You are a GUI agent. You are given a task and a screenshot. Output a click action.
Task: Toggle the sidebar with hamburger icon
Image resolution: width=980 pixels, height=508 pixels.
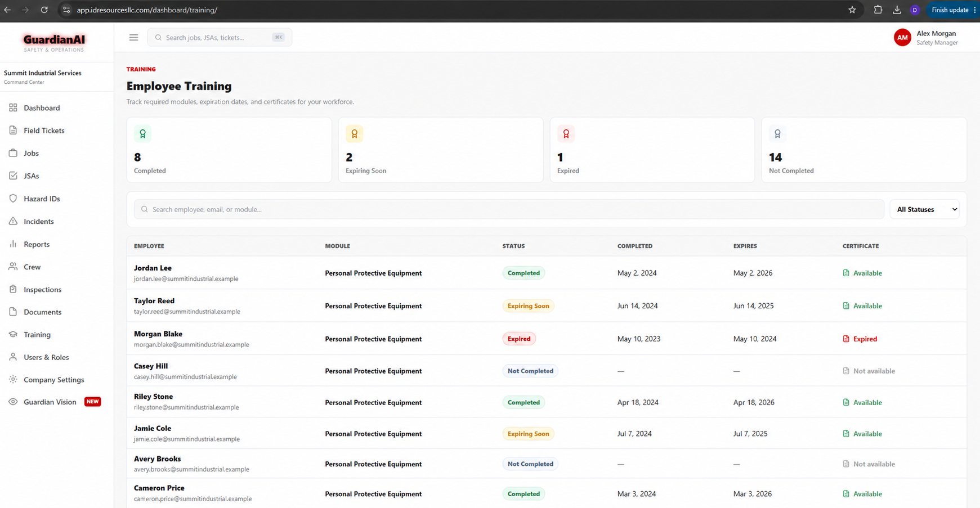coord(133,38)
